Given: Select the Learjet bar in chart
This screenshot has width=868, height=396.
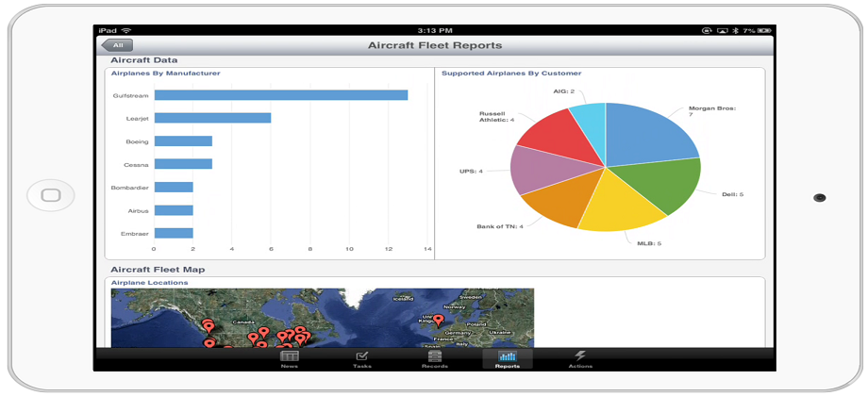Looking at the screenshot, I should click(x=212, y=118).
